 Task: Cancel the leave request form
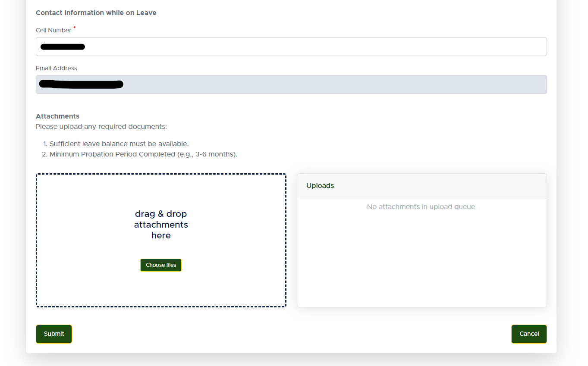pos(529,334)
